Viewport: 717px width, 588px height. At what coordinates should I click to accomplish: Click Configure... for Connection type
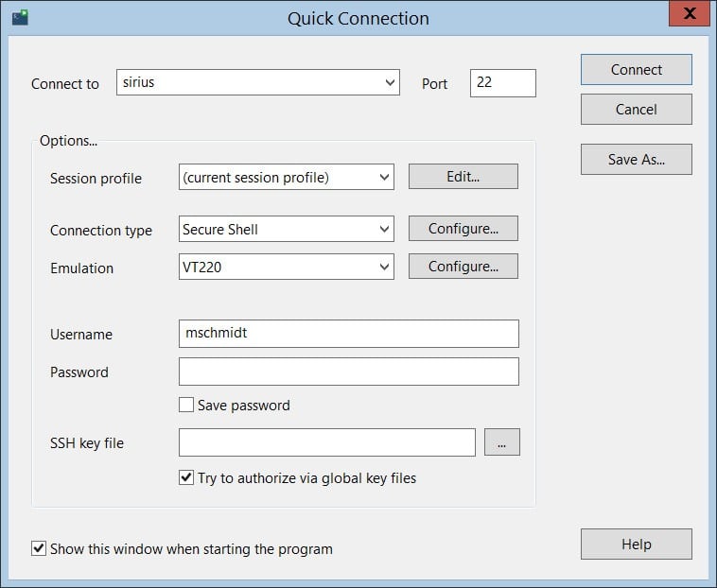pyautogui.click(x=463, y=229)
